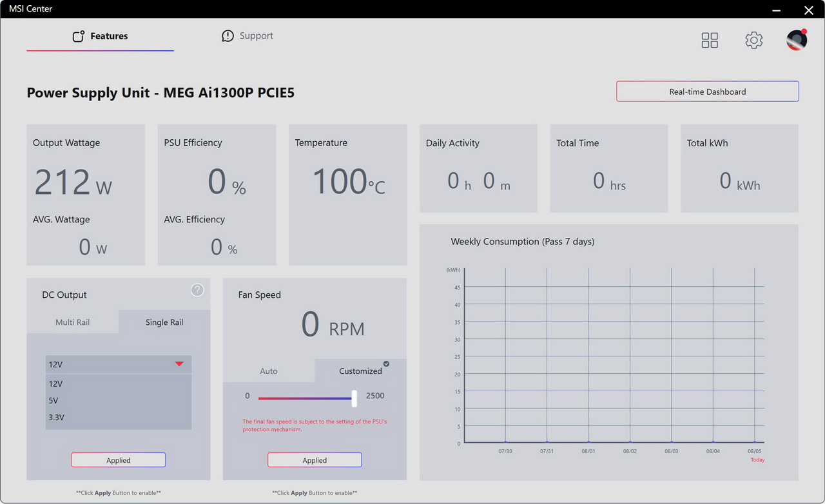This screenshot has height=504, width=825.
Task: Click the "Total kWh" card label
Action: click(x=707, y=143)
